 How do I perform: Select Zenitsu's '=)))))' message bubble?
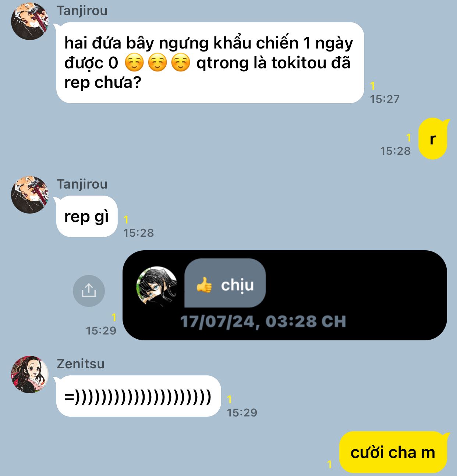(x=138, y=396)
